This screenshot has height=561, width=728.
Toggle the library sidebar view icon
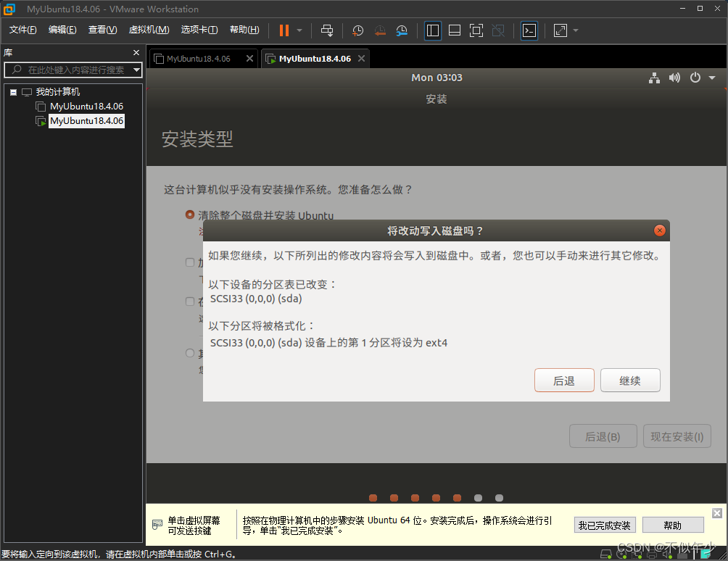[x=433, y=30]
